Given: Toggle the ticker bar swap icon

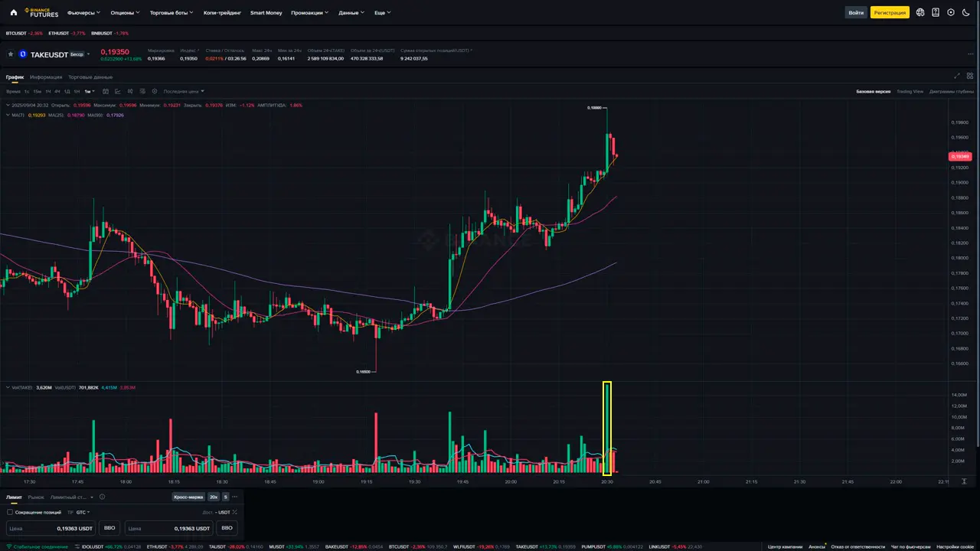Looking at the screenshot, I should (76, 546).
